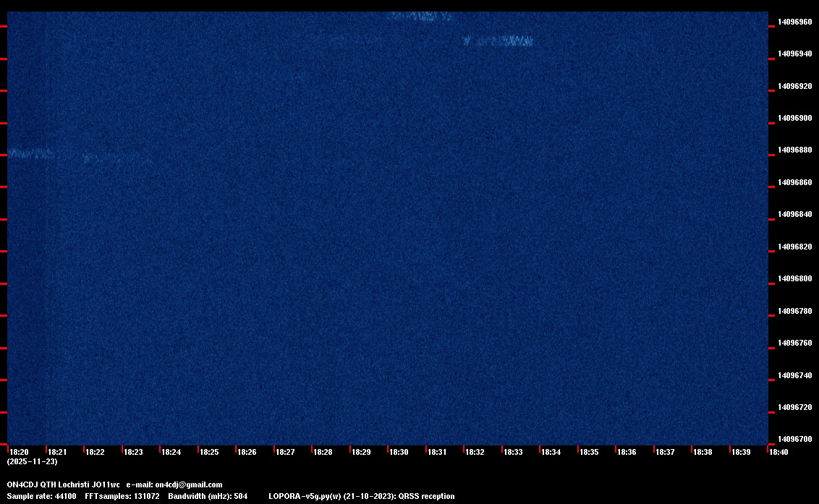This screenshot has height=504, width=819.
Task: Click the (2025-11-23) date text
Action: (x=33, y=461)
